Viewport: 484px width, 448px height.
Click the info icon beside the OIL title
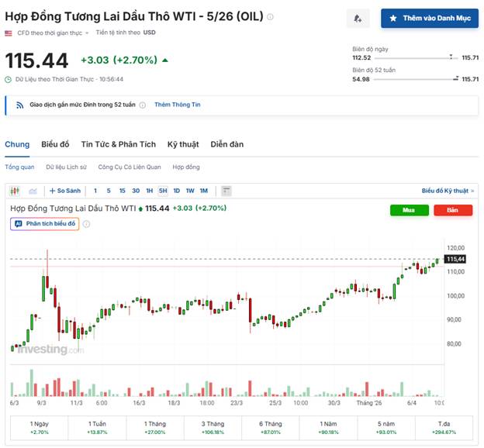[270, 16]
